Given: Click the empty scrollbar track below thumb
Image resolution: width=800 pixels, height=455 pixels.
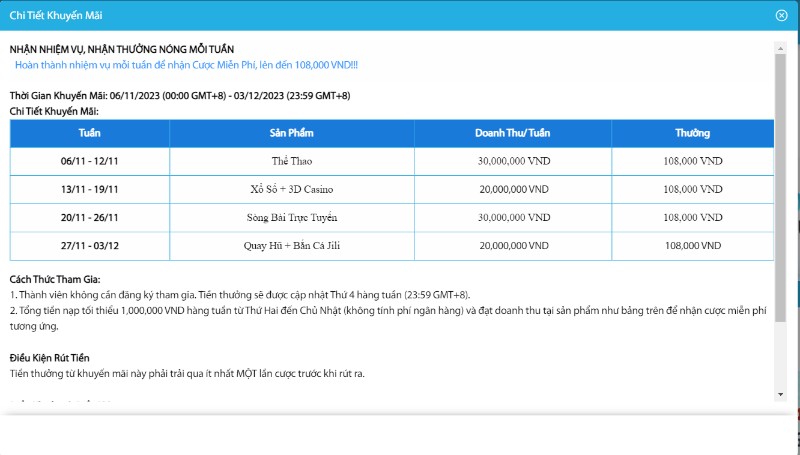Looking at the screenshot, I should pyautogui.click(x=780, y=360).
